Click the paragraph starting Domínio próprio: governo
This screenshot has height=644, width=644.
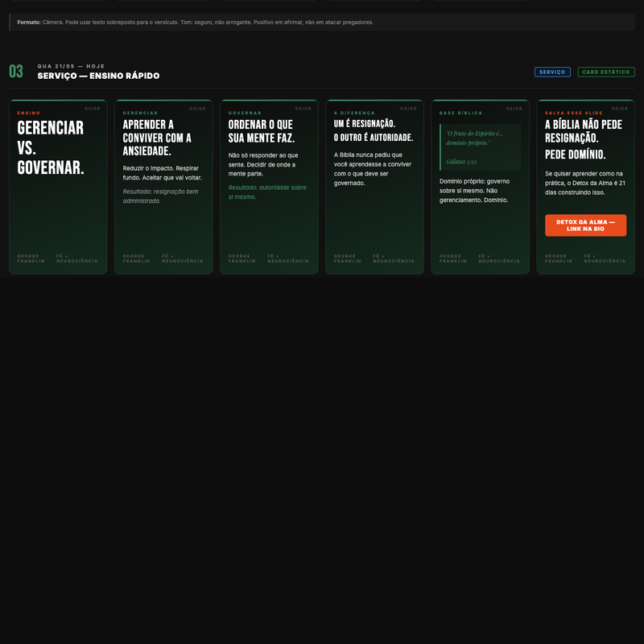(474, 191)
